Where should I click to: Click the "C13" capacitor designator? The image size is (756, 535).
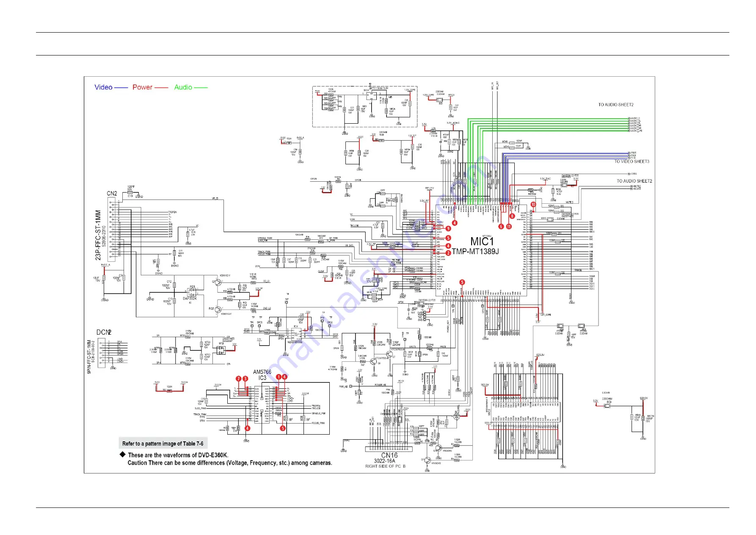tap(170, 299)
